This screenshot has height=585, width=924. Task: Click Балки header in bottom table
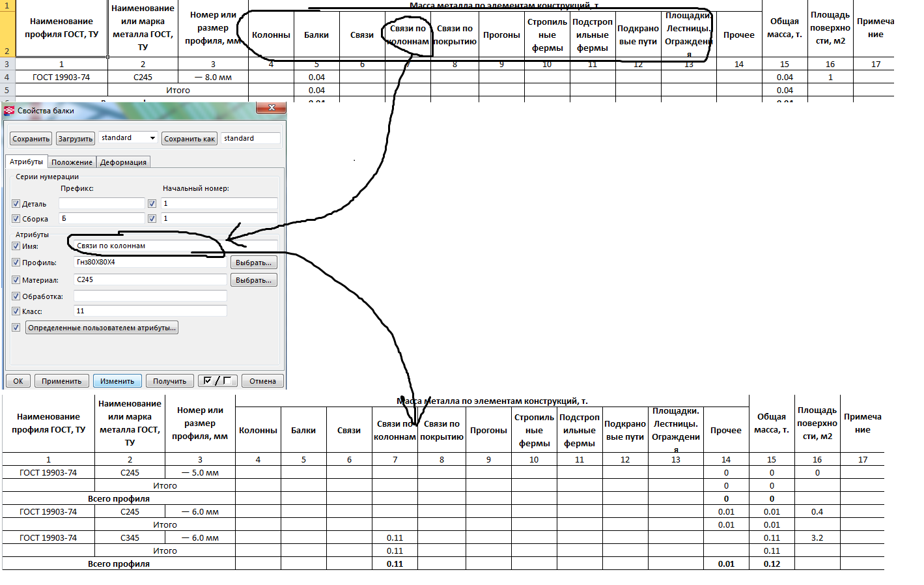pyautogui.click(x=303, y=430)
